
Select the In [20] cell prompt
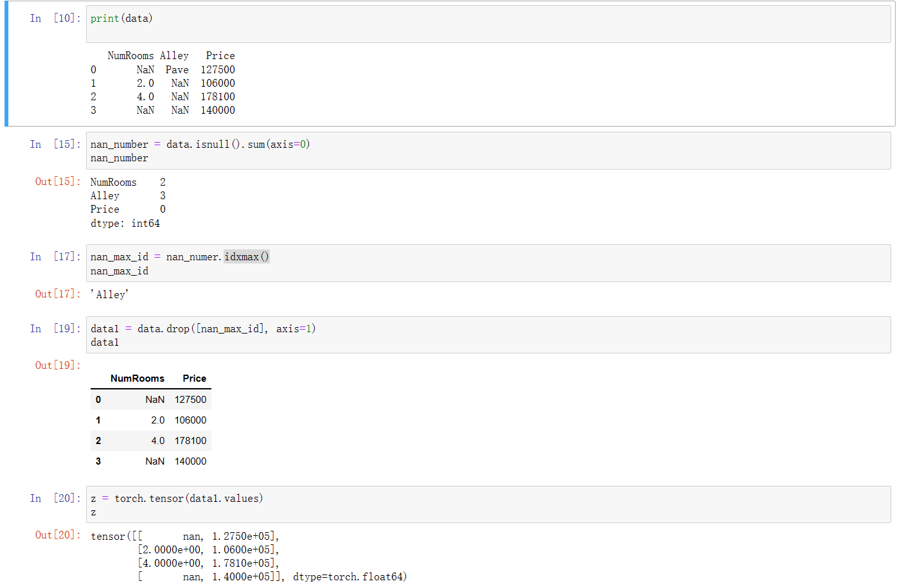(55, 499)
